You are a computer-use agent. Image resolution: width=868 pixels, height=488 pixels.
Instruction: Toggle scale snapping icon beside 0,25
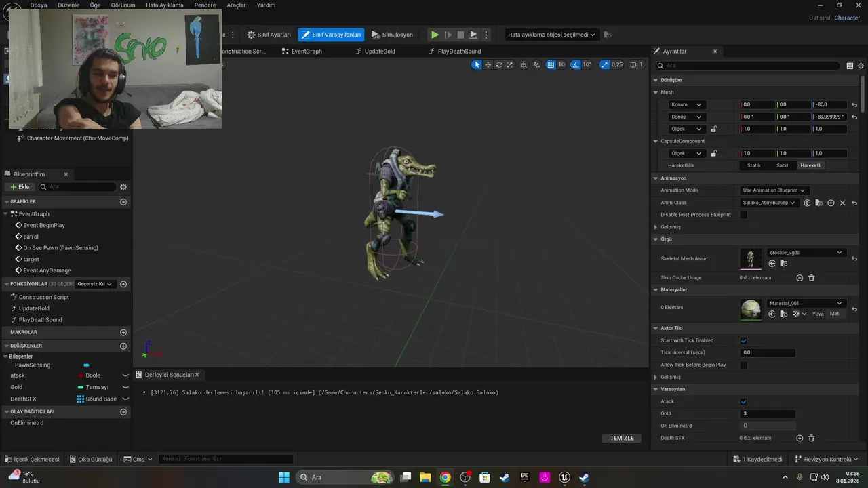[x=604, y=64]
